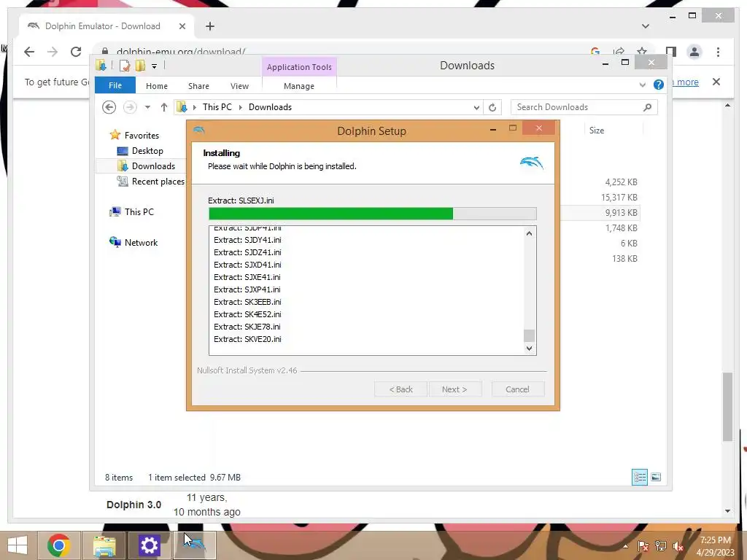Viewport: 747px width, 560px height.
Task: Open Chrome tab search chevron
Action: tap(646, 26)
